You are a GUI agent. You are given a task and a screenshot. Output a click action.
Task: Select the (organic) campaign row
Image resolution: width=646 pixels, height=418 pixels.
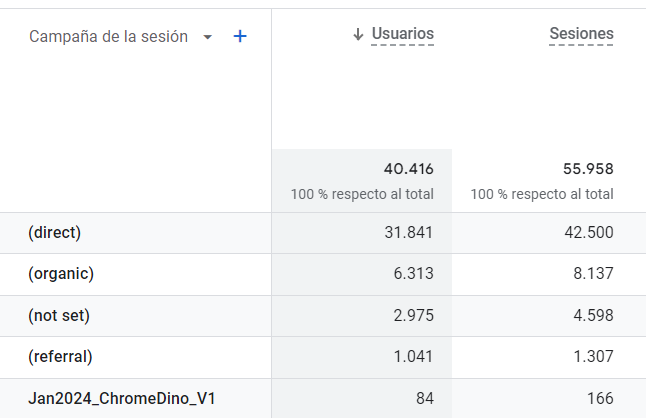(x=60, y=274)
